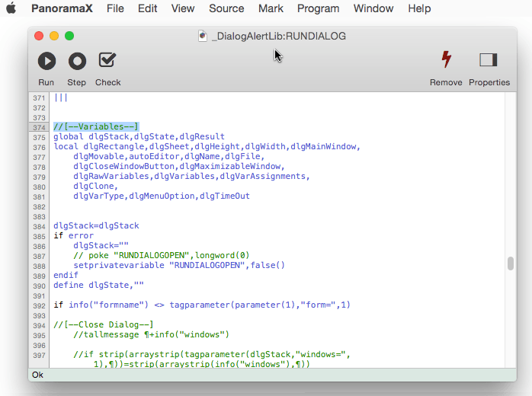The width and height of the screenshot is (532, 396).
Task: Click the Remove lightning bolt icon
Action: click(x=446, y=60)
